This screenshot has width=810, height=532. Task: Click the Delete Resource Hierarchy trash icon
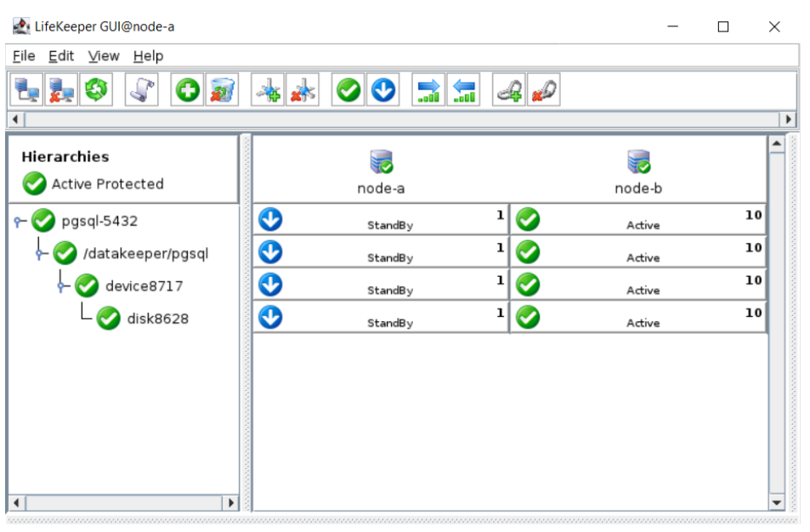point(222,90)
